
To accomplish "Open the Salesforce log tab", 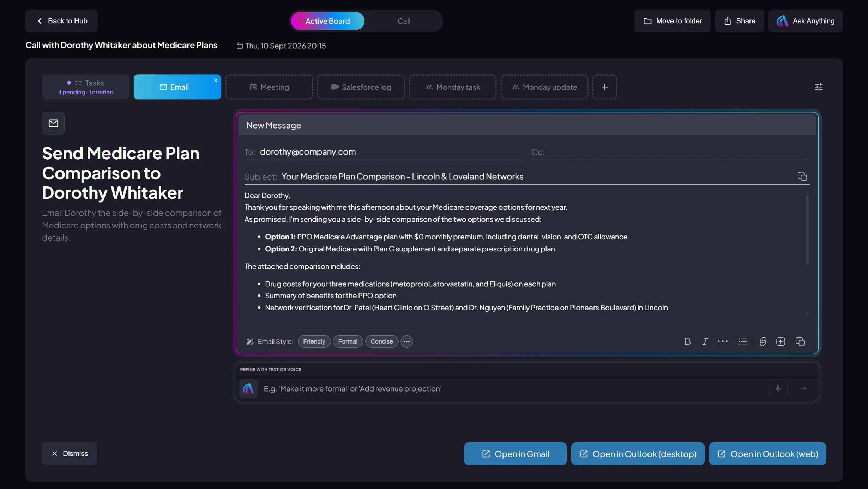I will (x=361, y=87).
